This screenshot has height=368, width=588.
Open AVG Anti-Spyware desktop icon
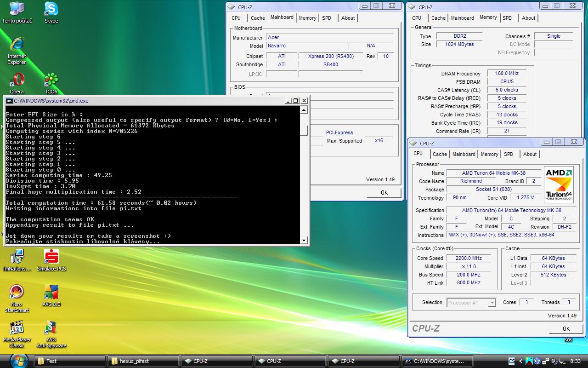(x=51, y=334)
